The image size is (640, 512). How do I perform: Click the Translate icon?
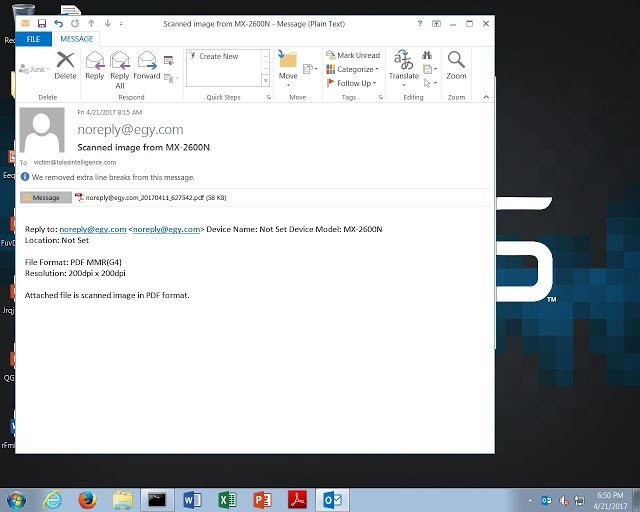[404, 64]
